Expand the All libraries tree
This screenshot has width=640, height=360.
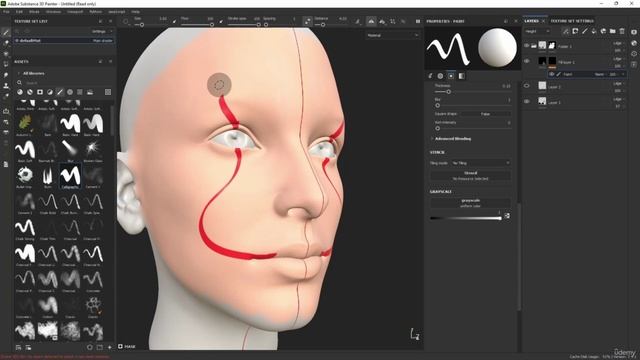click(x=18, y=73)
